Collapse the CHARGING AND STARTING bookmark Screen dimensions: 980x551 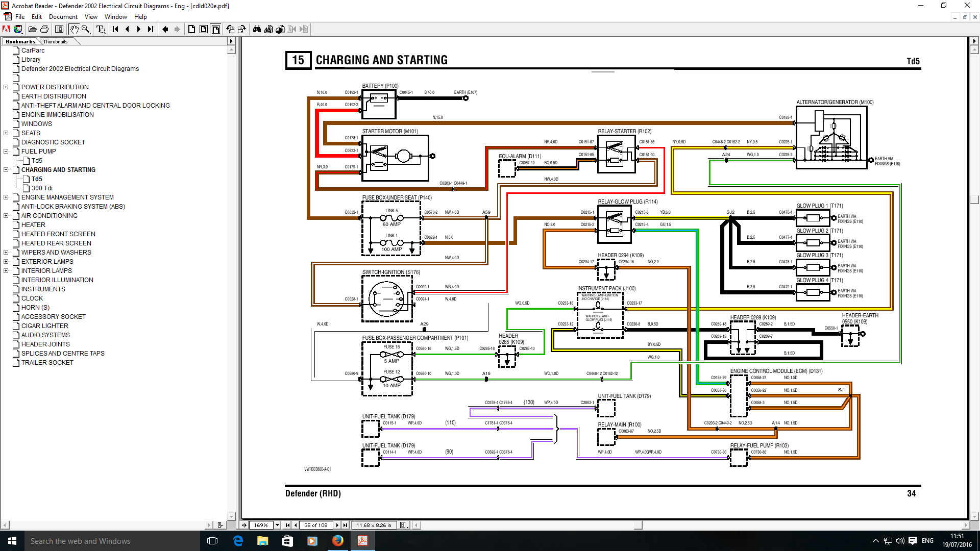[x=6, y=170]
